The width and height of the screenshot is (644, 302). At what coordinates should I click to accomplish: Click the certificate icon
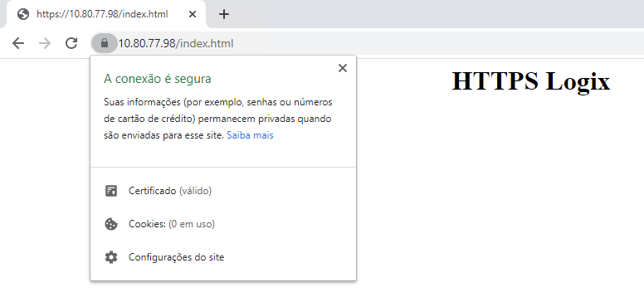click(x=111, y=191)
